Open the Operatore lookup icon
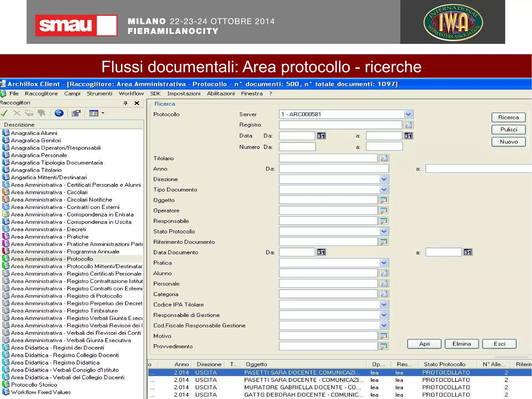Viewport: 532px width, 399px height. point(384,210)
